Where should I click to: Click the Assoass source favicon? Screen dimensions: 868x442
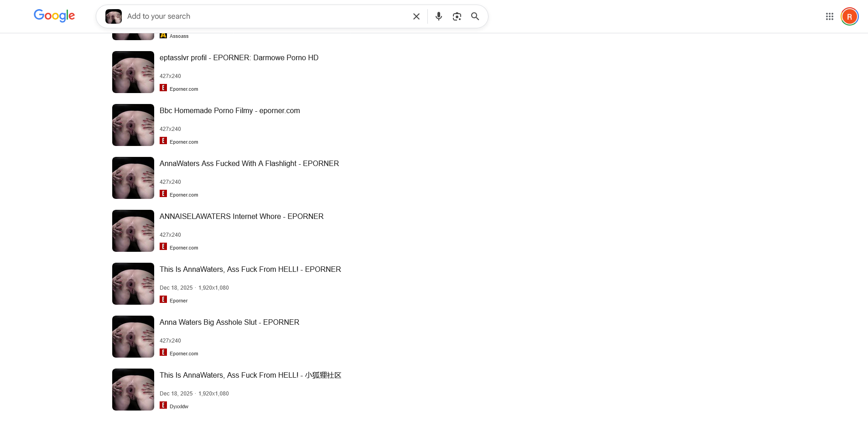[x=163, y=36]
